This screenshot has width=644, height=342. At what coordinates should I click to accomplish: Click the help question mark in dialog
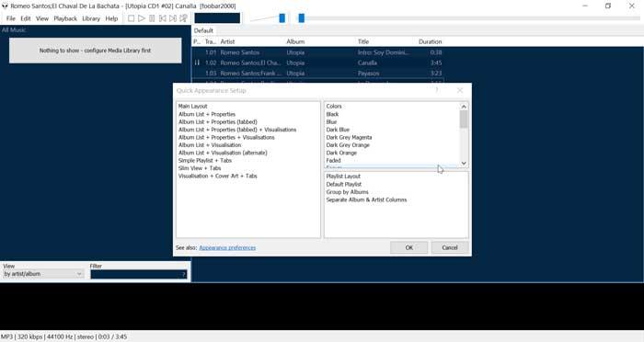(x=437, y=90)
